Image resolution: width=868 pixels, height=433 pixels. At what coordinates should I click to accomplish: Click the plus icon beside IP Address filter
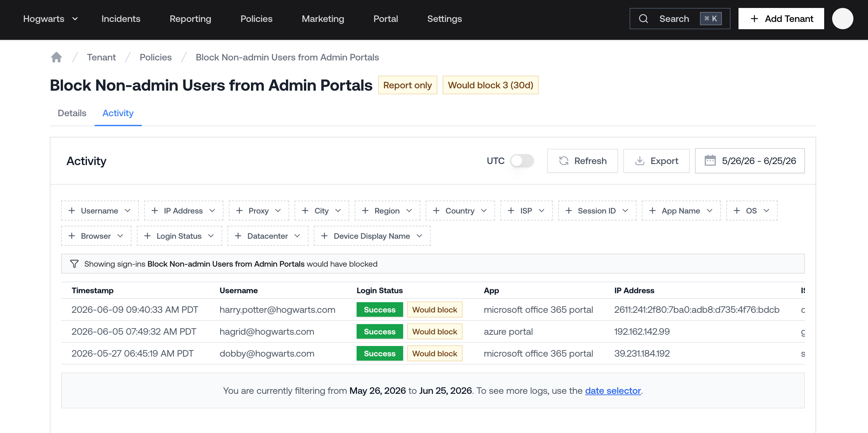155,211
